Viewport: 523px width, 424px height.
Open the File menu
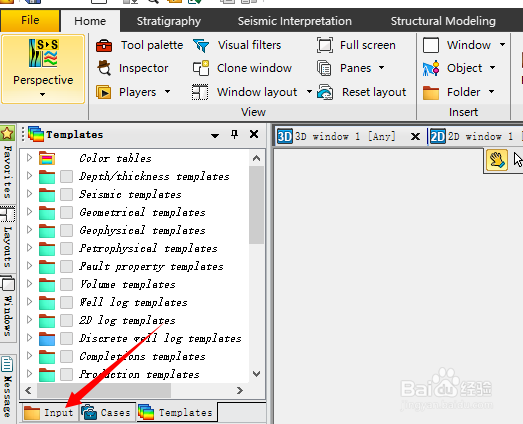(x=30, y=20)
